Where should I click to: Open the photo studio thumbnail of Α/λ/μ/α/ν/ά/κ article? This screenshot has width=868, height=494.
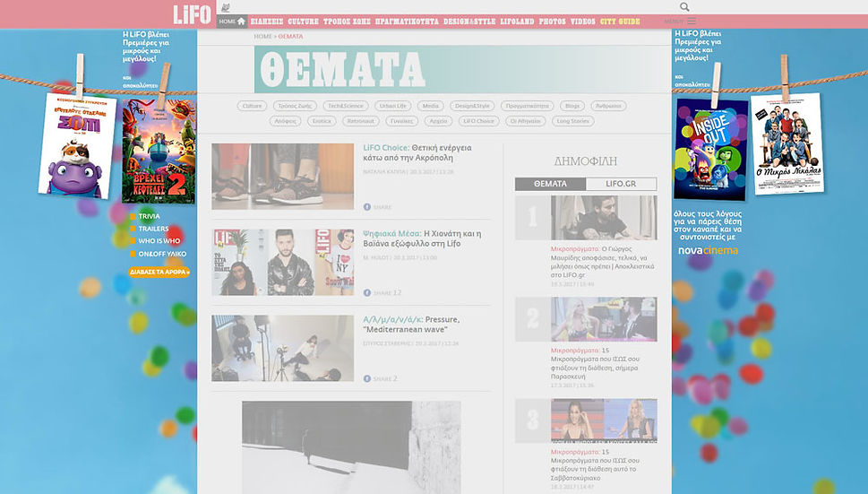[x=283, y=349]
